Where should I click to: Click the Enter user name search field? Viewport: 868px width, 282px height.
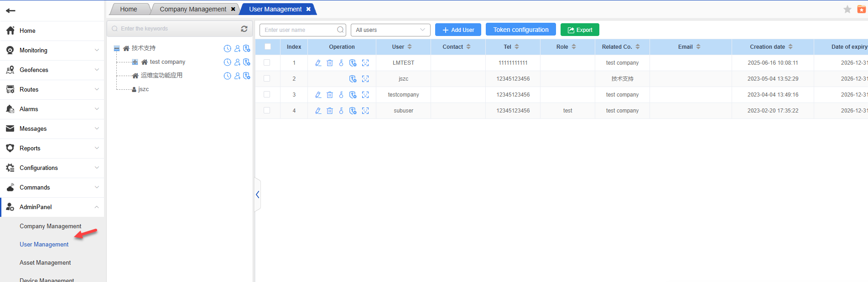point(299,30)
